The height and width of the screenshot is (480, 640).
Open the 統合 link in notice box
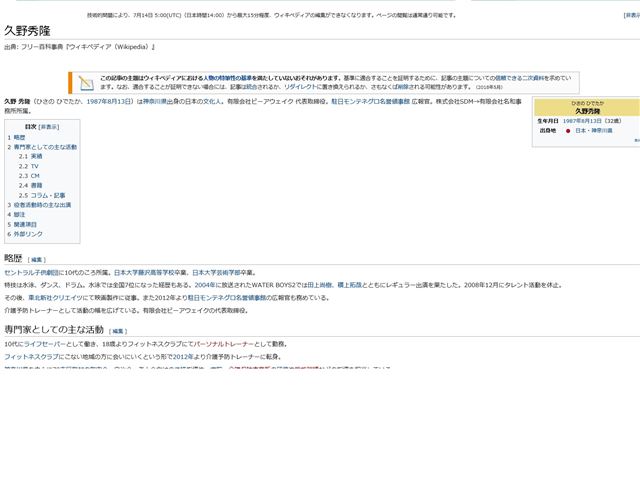pyautogui.click(x=250, y=87)
